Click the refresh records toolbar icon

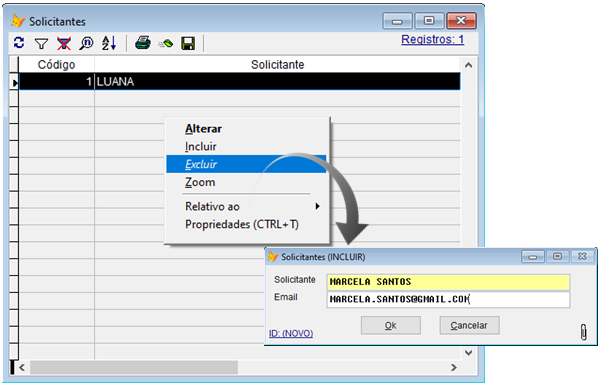[x=19, y=43]
